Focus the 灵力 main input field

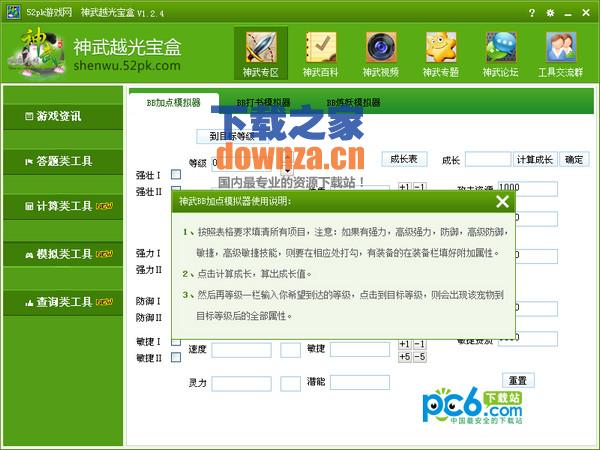point(241,383)
